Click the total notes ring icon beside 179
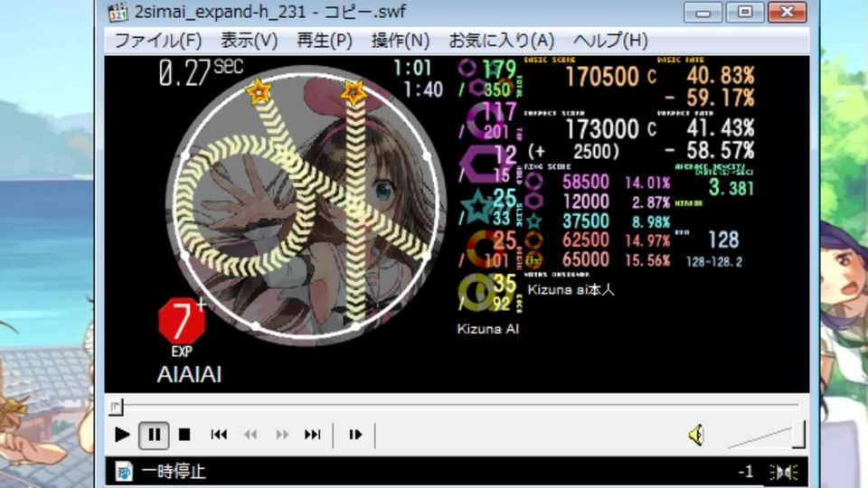The width and height of the screenshot is (868, 488). click(x=467, y=69)
